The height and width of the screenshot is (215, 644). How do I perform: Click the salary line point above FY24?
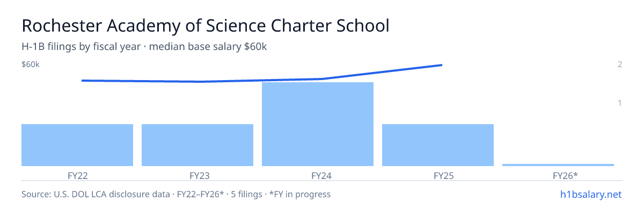(322, 79)
